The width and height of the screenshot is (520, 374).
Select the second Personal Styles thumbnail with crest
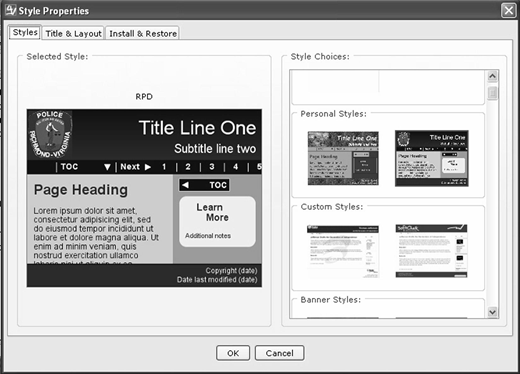[432, 158]
